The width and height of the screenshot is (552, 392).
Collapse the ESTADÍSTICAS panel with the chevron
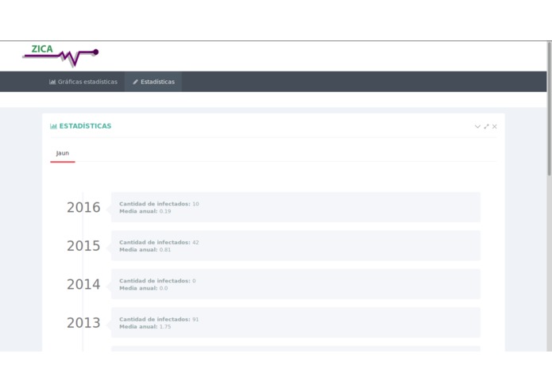pyautogui.click(x=477, y=126)
